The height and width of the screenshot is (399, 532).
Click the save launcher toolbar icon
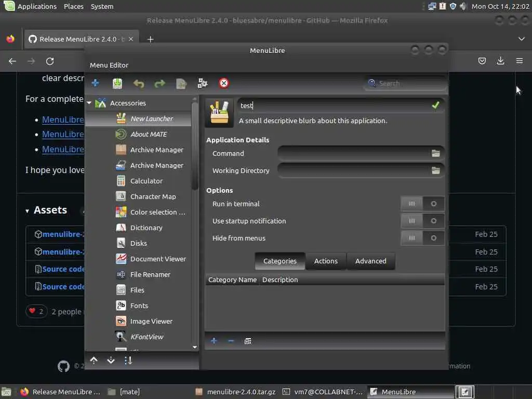click(117, 83)
